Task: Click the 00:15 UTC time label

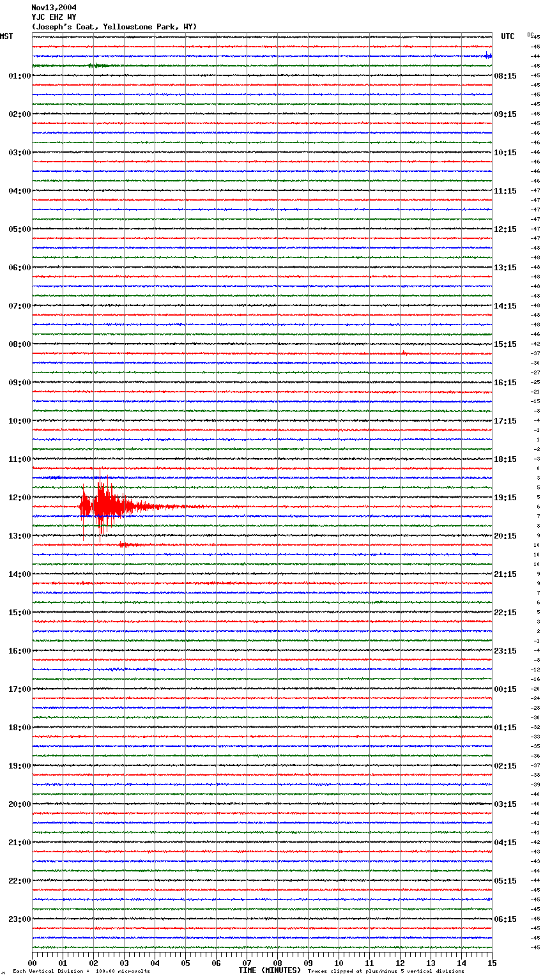Action: point(505,689)
